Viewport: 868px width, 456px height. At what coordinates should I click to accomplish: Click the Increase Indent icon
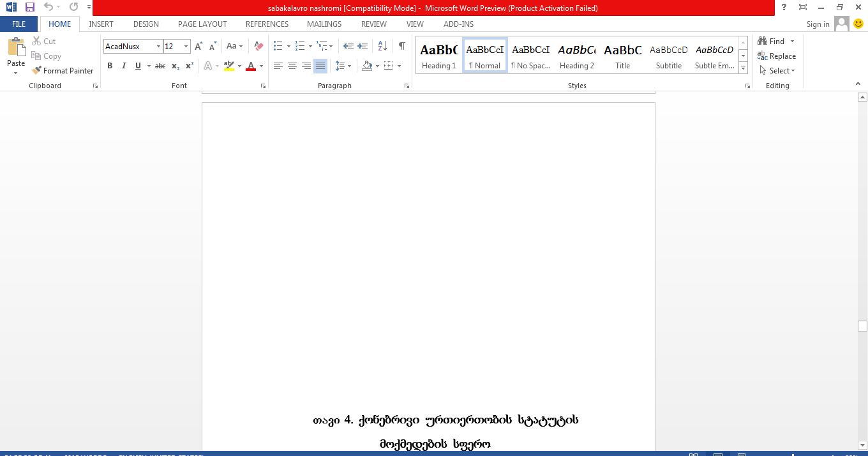point(363,46)
